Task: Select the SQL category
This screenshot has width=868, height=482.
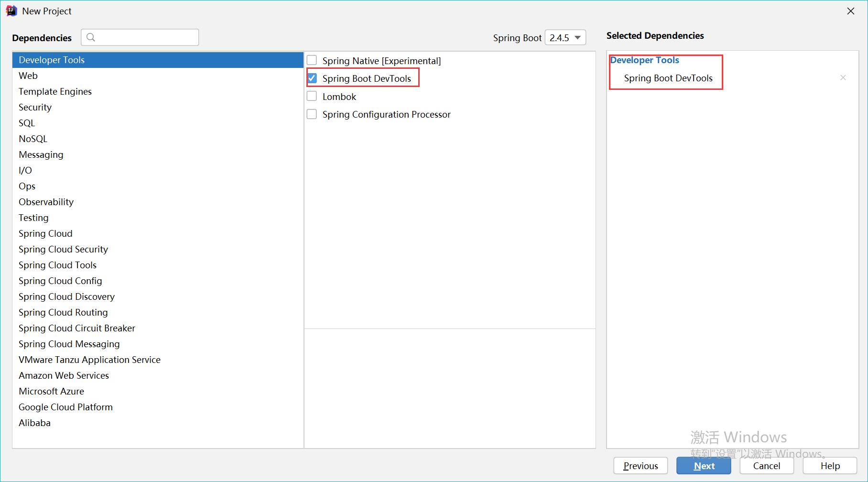Action: tap(158, 123)
